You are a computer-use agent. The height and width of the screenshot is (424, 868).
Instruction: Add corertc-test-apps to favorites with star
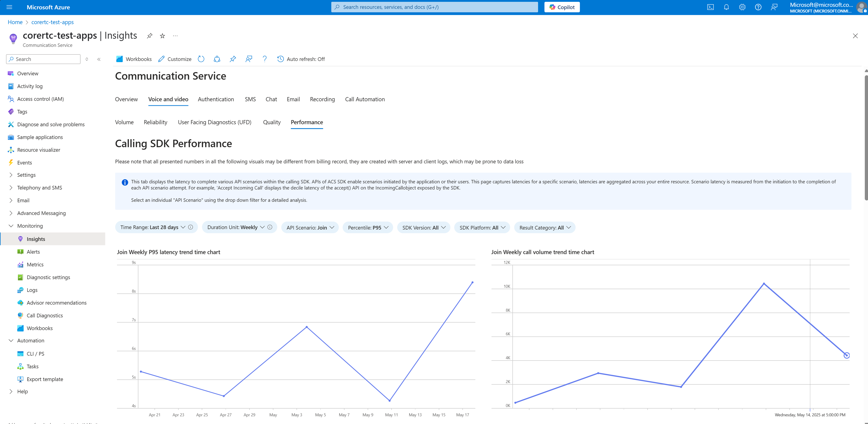162,36
